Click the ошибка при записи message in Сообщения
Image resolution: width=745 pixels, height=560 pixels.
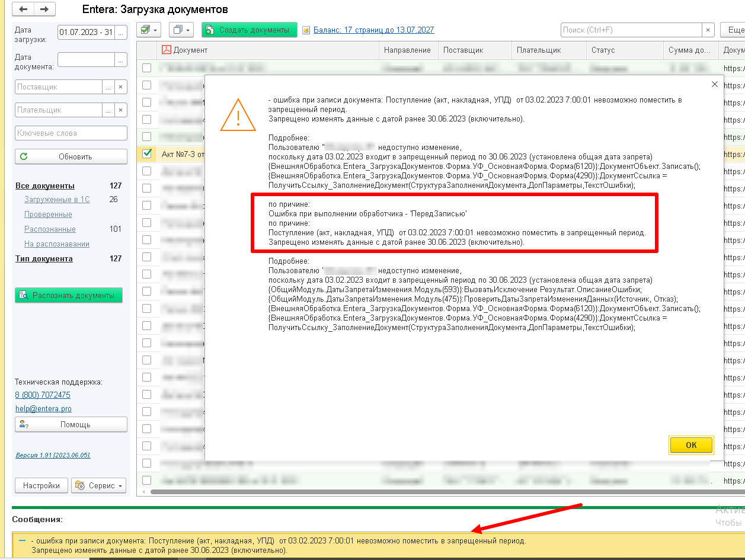click(x=279, y=546)
